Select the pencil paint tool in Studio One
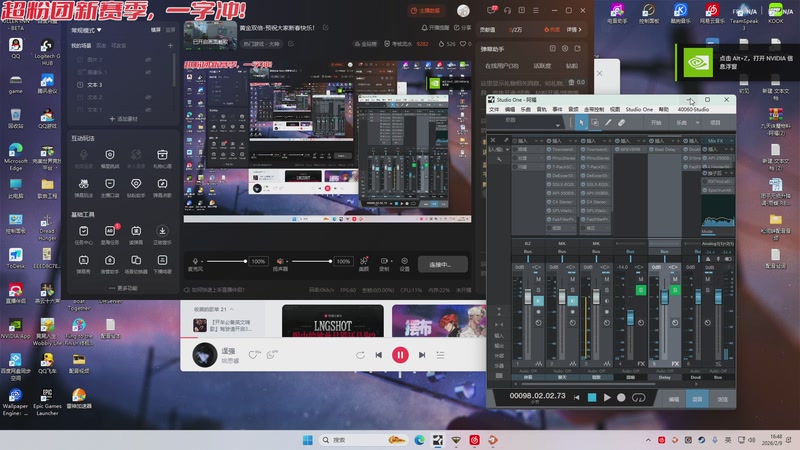The image size is (800, 450). pyautogui.click(x=608, y=122)
